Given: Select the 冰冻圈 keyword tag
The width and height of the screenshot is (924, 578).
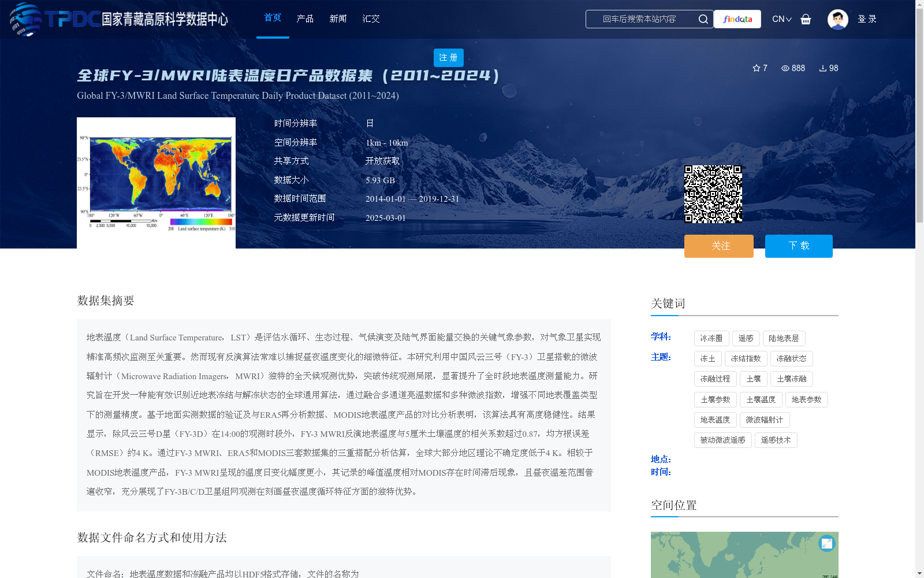Looking at the screenshot, I should (x=711, y=338).
